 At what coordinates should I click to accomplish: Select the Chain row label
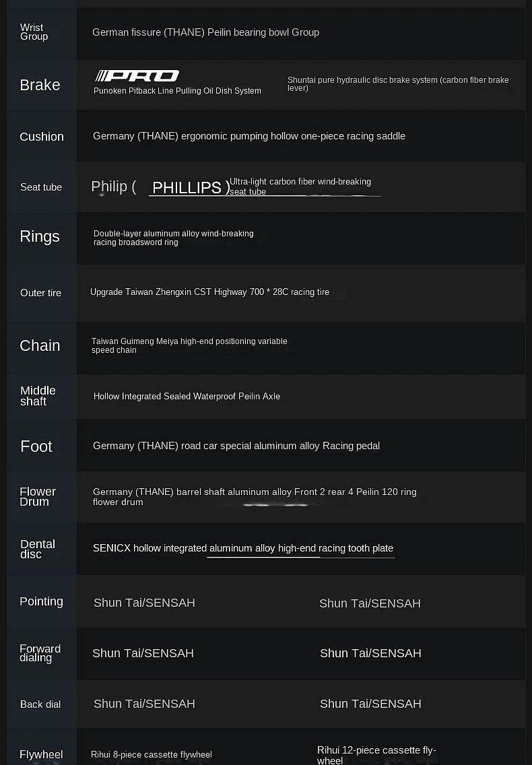tap(40, 345)
